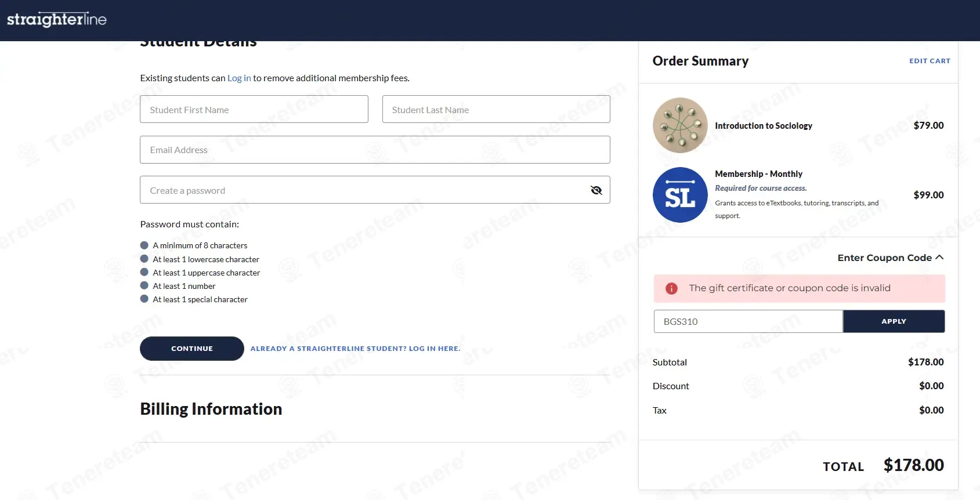980x500 pixels.
Task: Click the Create a password field
Action: 375,190
